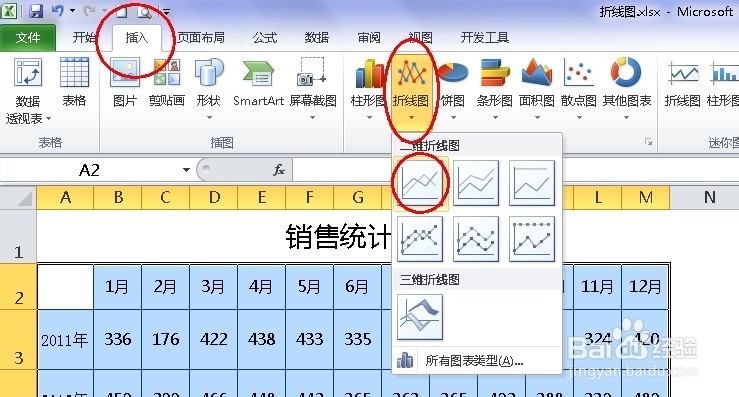Select the 插入 (Insert) tab
This screenshot has height=397, width=739.
(x=137, y=38)
